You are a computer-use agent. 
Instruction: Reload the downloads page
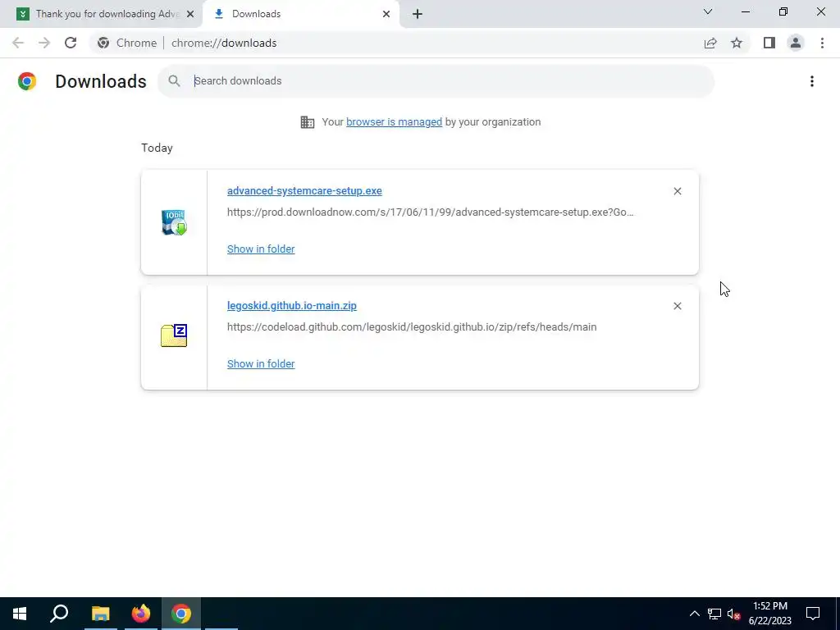point(71,43)
